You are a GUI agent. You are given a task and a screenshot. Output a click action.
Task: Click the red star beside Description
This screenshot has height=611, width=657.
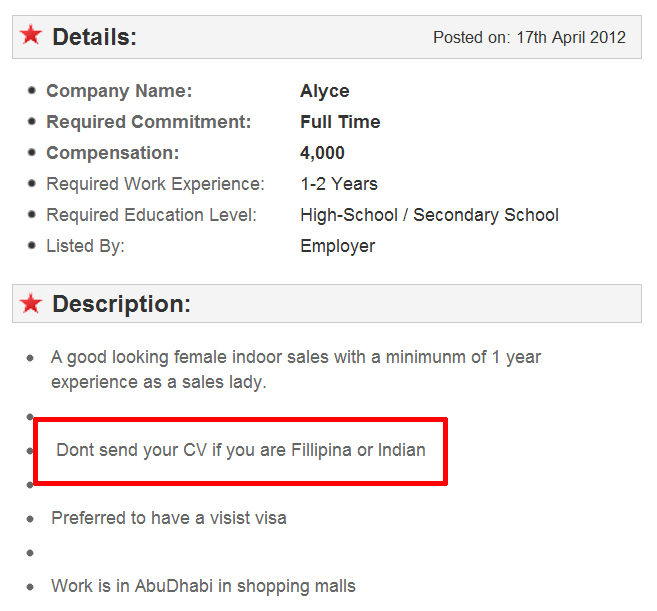(x=31, y=303)
